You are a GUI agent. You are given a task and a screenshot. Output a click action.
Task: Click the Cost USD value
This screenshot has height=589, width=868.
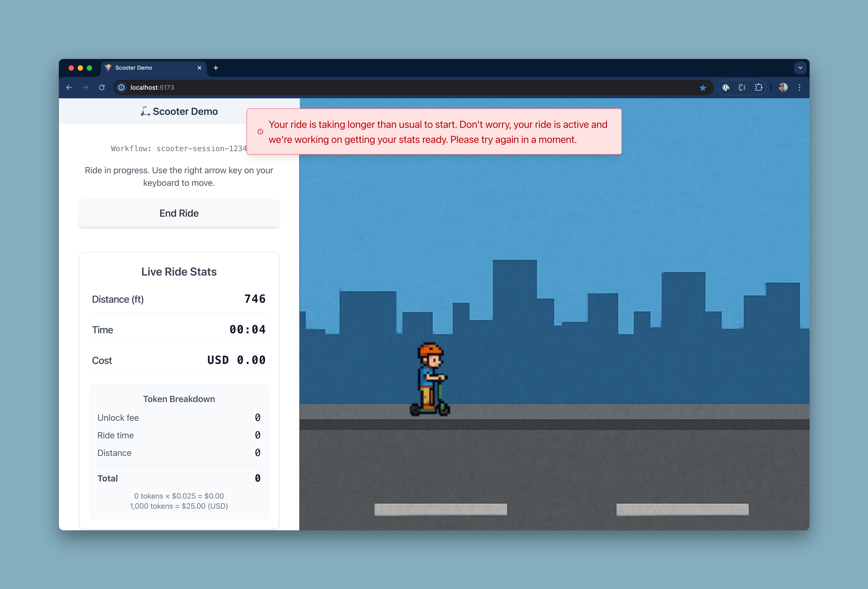coord(236,360)
